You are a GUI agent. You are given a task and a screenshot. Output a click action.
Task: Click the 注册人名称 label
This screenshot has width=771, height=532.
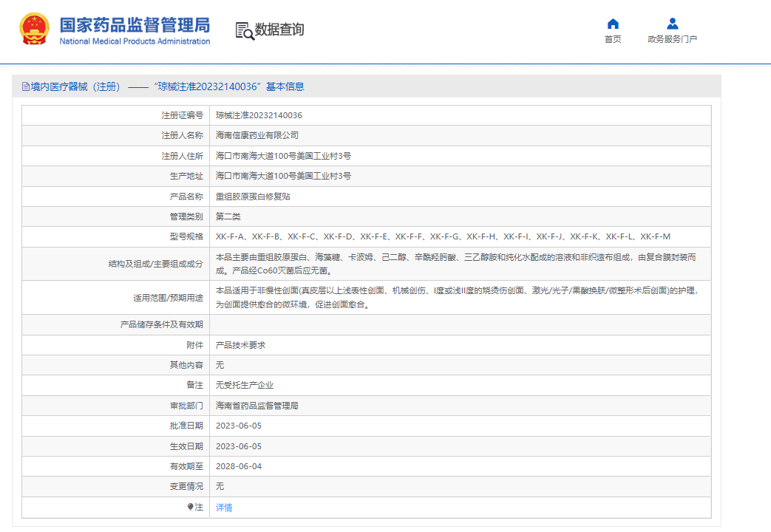pos(183,136)
